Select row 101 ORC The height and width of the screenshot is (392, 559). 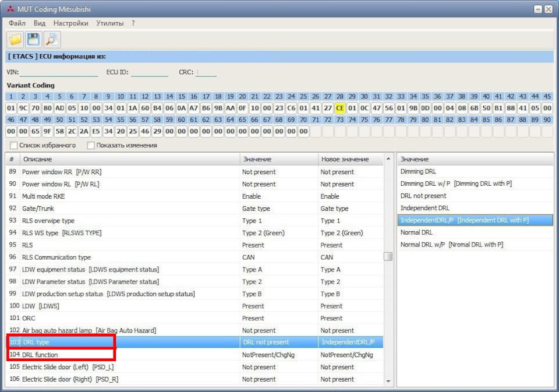click(194, 318)
